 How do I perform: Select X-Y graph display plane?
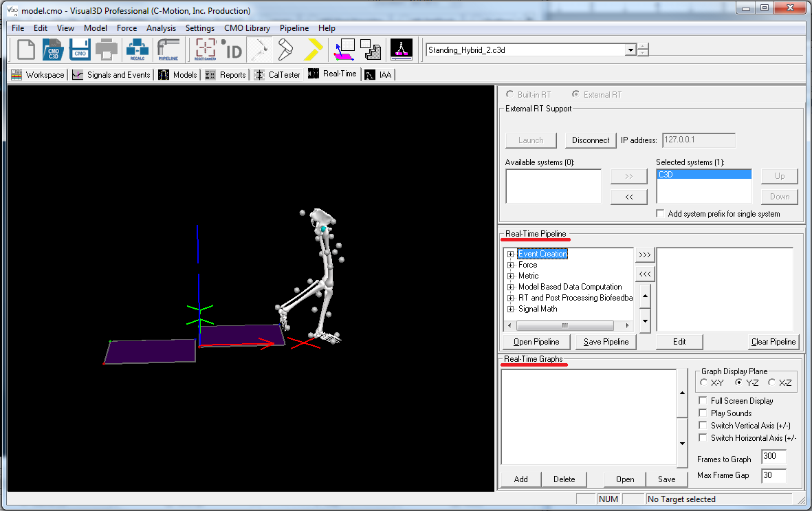[x=703, y=382]
